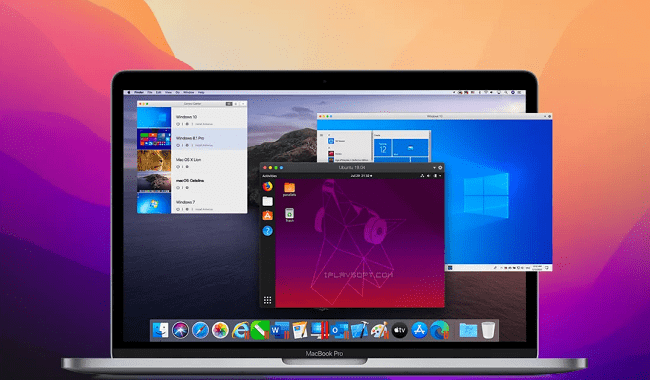Launch Paint palette app from Dock
650x380 pixels.
click(379, 330)
